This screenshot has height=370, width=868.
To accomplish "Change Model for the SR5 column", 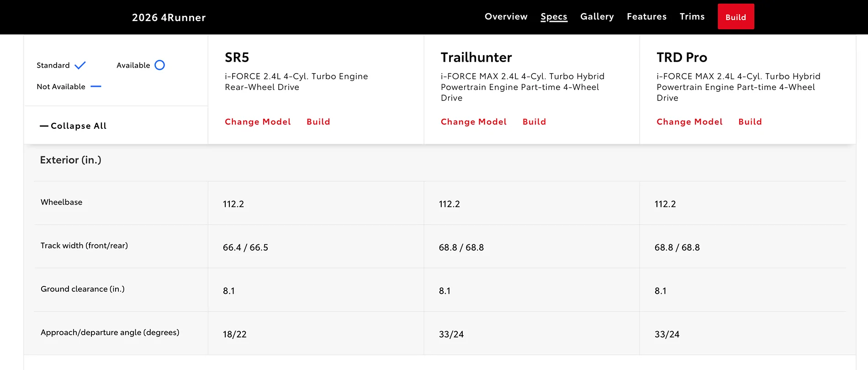I will coord(258,122).
